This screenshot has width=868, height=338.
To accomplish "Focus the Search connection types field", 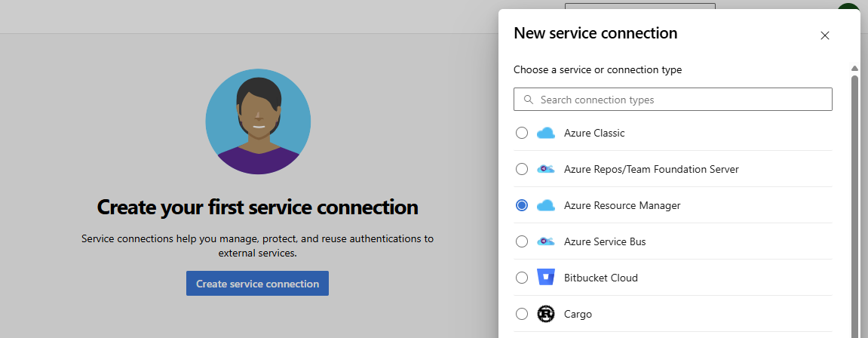I will pyautogui.click(x=673, y=100).
